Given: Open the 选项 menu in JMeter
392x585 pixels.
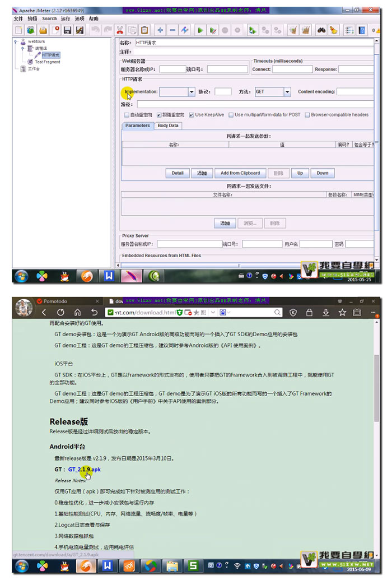Looking at the screenshot, I should [80, 18].
